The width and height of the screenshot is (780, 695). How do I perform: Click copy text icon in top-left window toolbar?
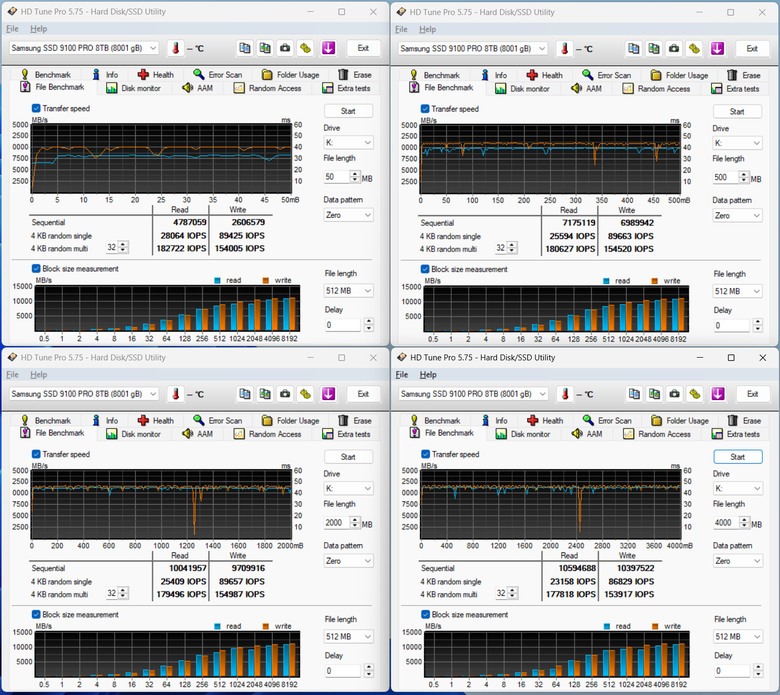(x=244, y=48)
